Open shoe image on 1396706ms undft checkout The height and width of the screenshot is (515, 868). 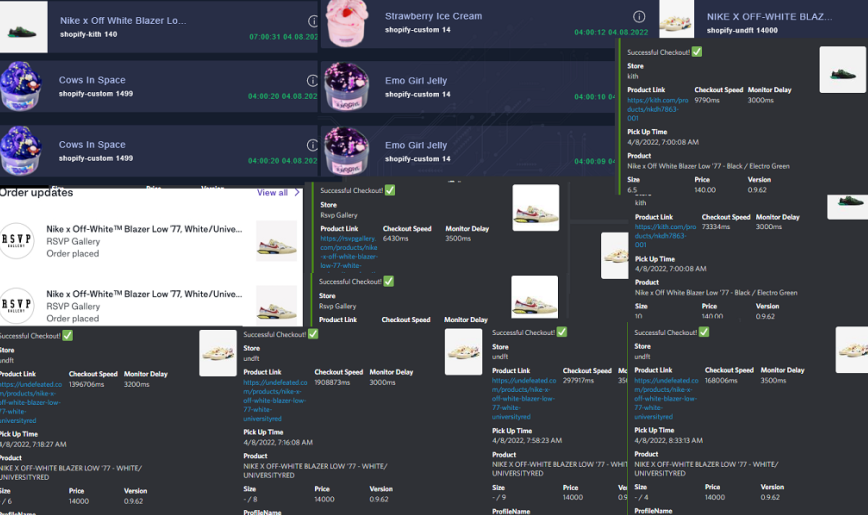[218, 353]
